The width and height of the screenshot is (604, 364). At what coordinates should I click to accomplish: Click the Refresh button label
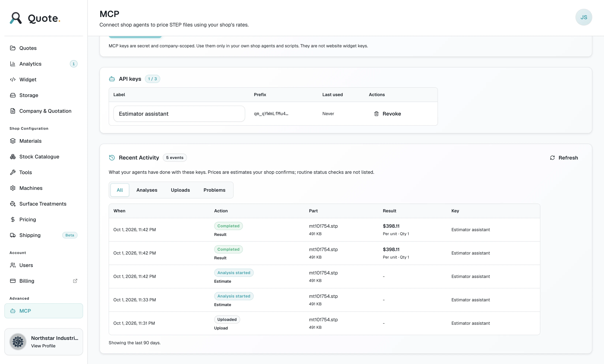point(568,158)
